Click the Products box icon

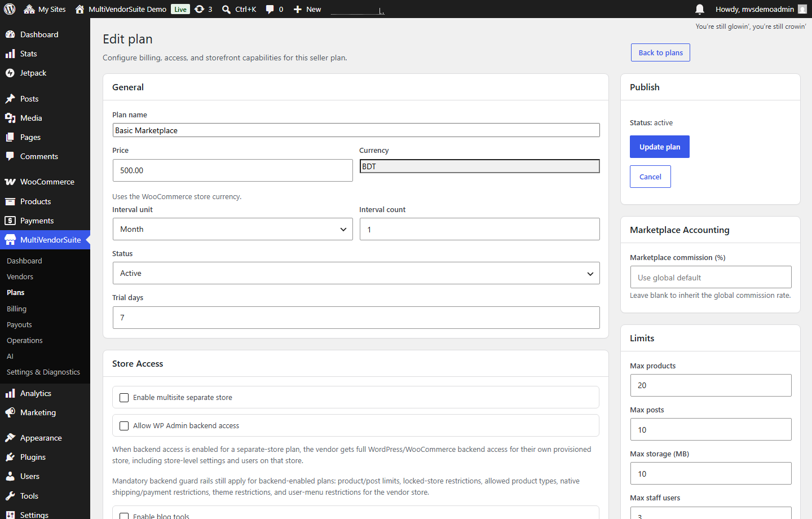[x=10, y=201]
